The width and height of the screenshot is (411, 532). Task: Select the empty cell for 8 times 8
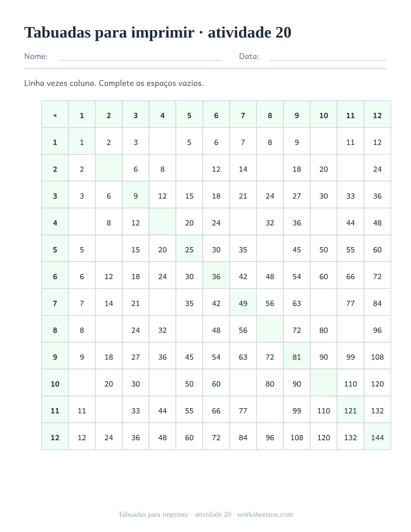[x=270, y=330]
